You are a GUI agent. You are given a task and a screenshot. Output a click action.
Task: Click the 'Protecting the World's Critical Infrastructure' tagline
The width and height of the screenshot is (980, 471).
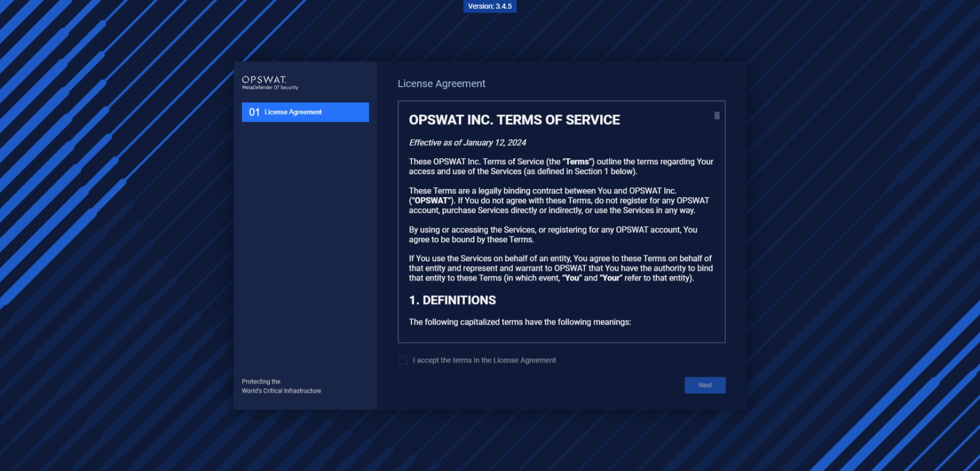[x=281, y=386]
